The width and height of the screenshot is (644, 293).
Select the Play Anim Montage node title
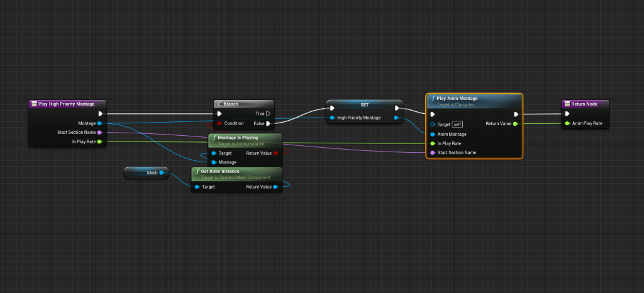(457, 99)
